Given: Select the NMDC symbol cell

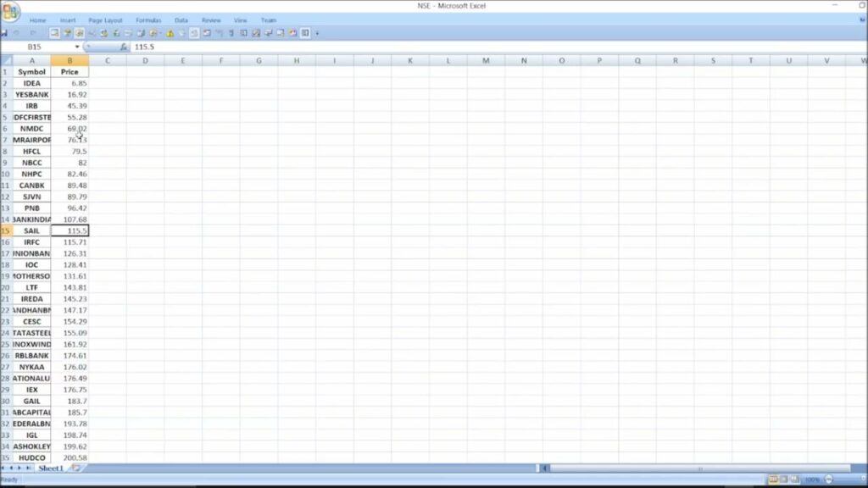Looking at the screenshot, I should [31, 129].
